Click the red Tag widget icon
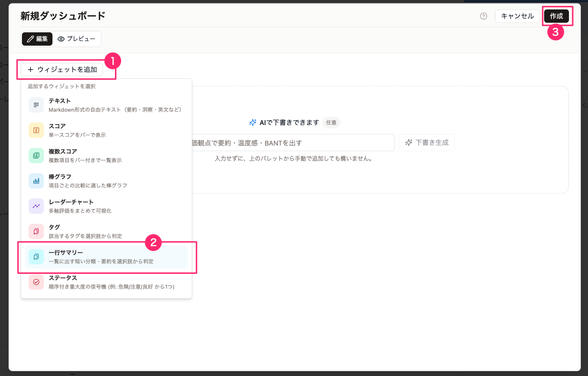588x376 pixels. pyautogui.click(x=36, y=231)
